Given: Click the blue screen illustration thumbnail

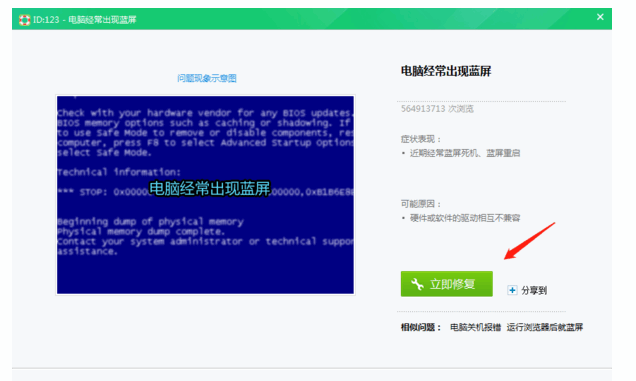Looking at the screenshot, I should pyautogui.click(x=205, y=195).
